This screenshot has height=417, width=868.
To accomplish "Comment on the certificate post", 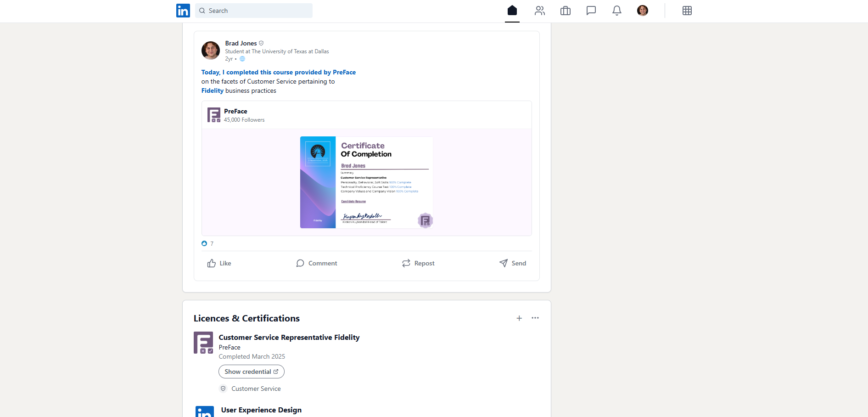I will pos(317,263).
